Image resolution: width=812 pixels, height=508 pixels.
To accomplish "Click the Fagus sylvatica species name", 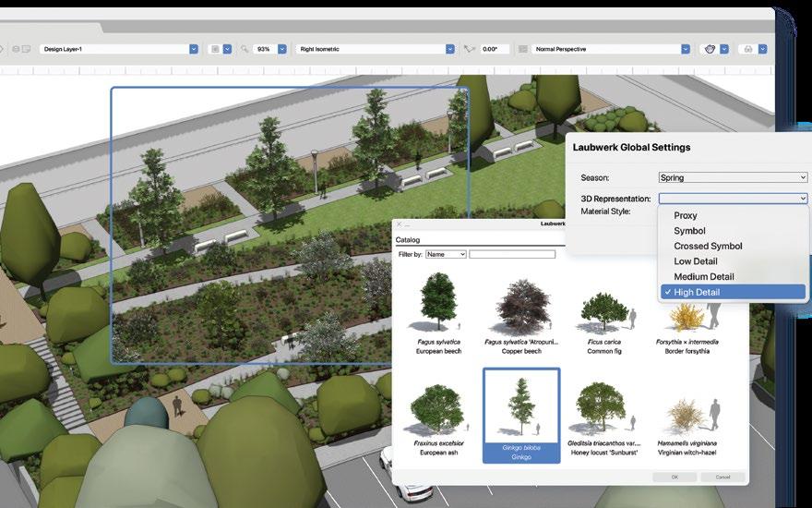I will pyautogui.click(x=438, y=342).
